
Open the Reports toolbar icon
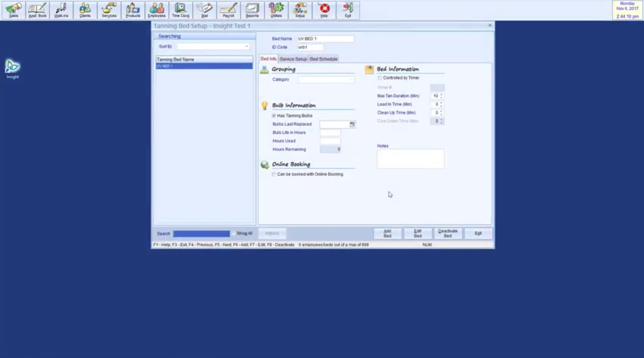click(252, 10)
